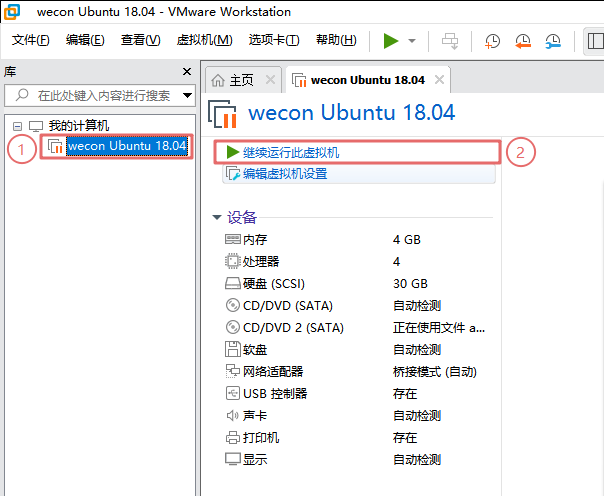Collapse the 设备 devices section
Image resolution: width=604 pixels, height=496 pixels.
click(217, 218)
